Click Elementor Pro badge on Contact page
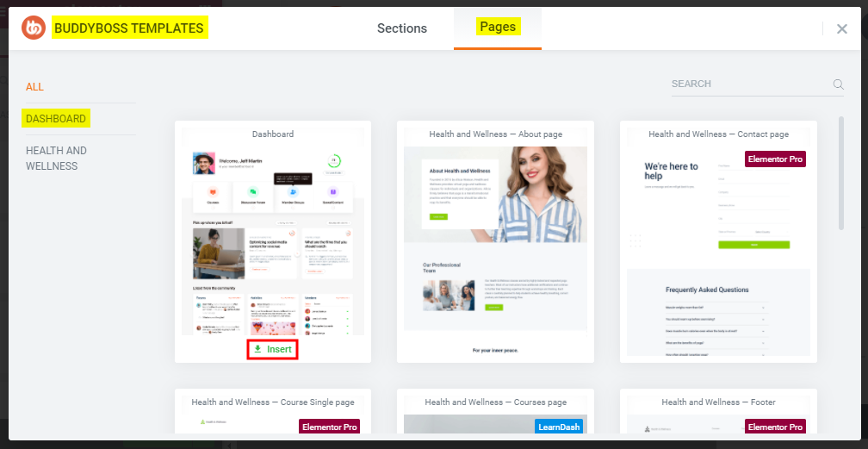This screenshot has height=449, width=868. click(x=775, y=159)
